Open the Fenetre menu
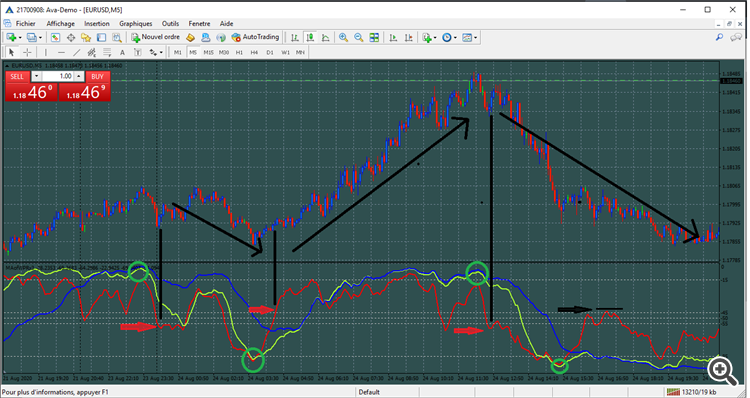This screenshot has width=750, height=398. point(199,23)
